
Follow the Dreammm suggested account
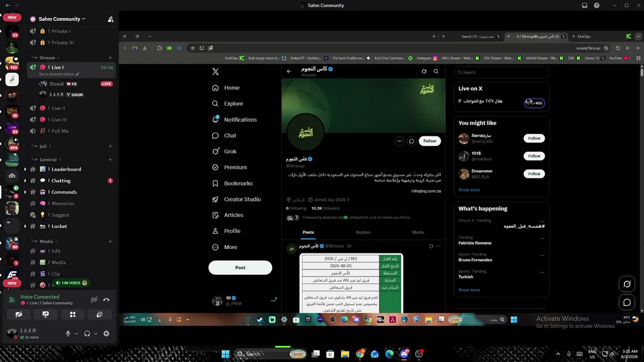click(534, 174)
